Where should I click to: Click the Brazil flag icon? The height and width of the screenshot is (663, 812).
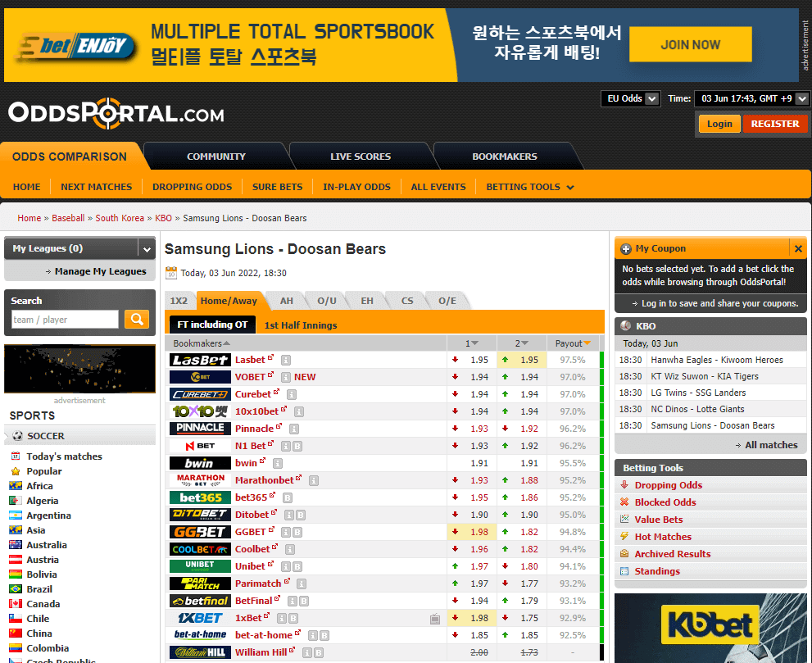[16, 589]
